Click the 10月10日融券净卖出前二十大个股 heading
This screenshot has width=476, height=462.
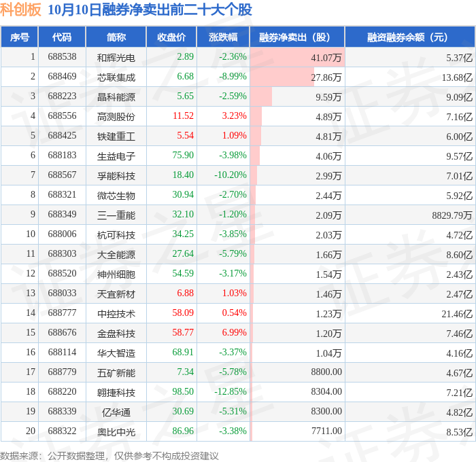(x=150, y=10)
